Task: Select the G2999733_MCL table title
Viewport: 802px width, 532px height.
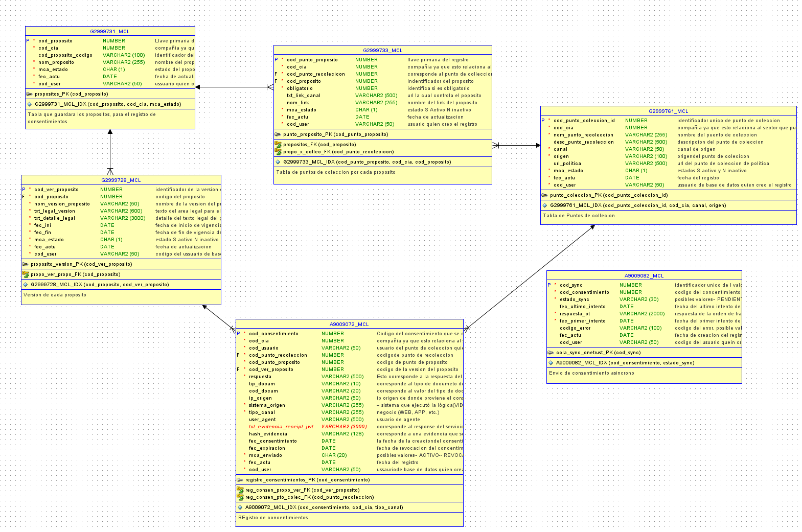Action: coord(383,51)
